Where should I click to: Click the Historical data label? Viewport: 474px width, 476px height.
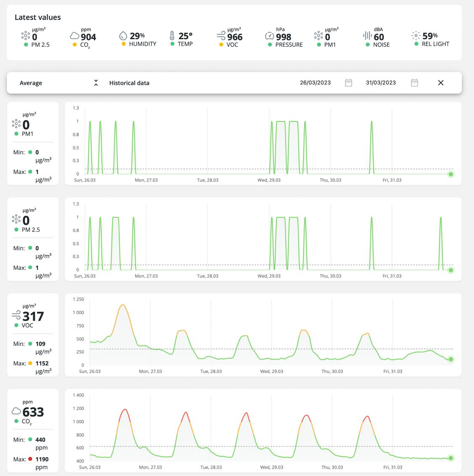click(130, 83)
